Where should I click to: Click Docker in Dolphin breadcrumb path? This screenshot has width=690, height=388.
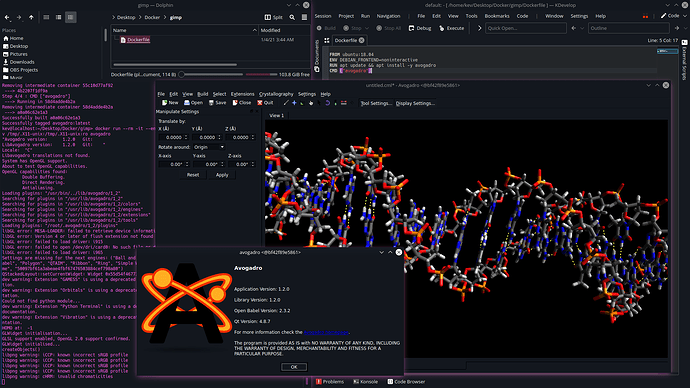[x=152, y=17]
